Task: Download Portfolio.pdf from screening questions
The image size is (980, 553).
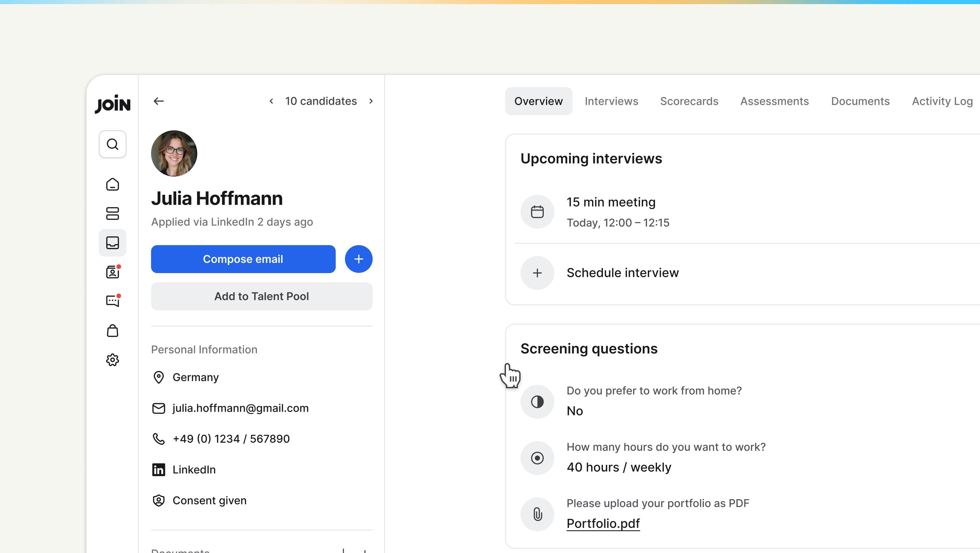Action: [603, 523]
